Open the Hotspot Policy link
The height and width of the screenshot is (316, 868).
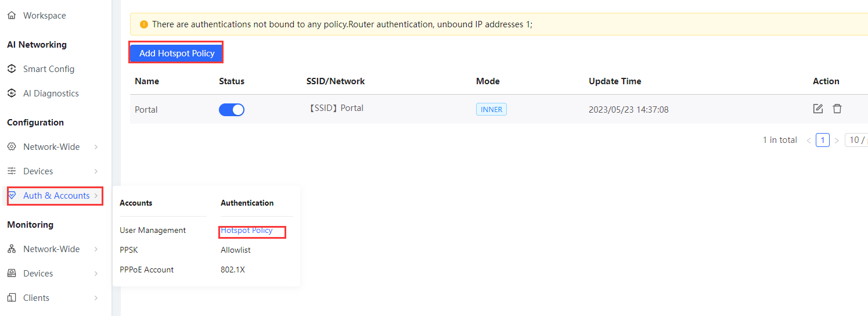point(247,231)
